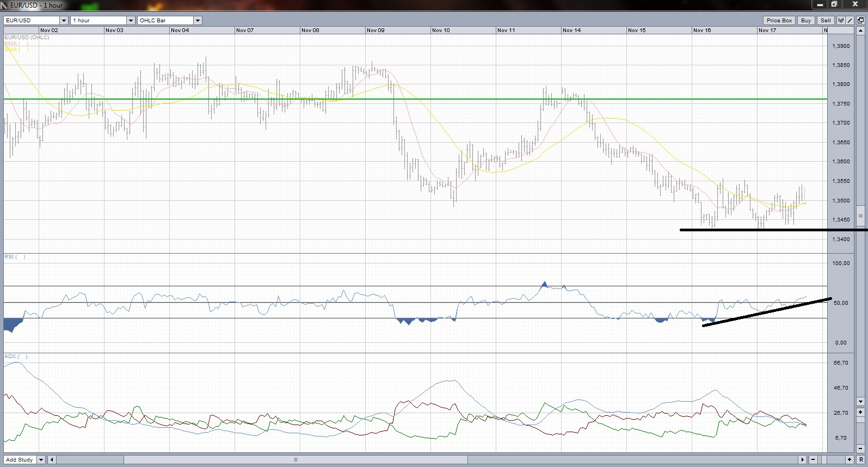Click the R reset zoom button
868x467 pixels.
pos(860,460)
